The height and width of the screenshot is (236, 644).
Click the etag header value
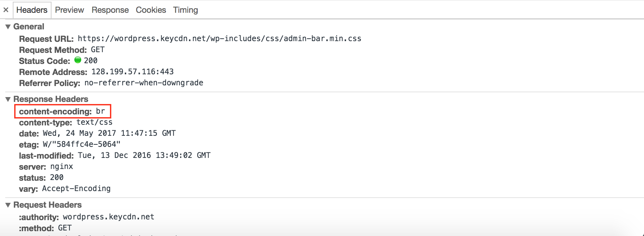(81, 144)
